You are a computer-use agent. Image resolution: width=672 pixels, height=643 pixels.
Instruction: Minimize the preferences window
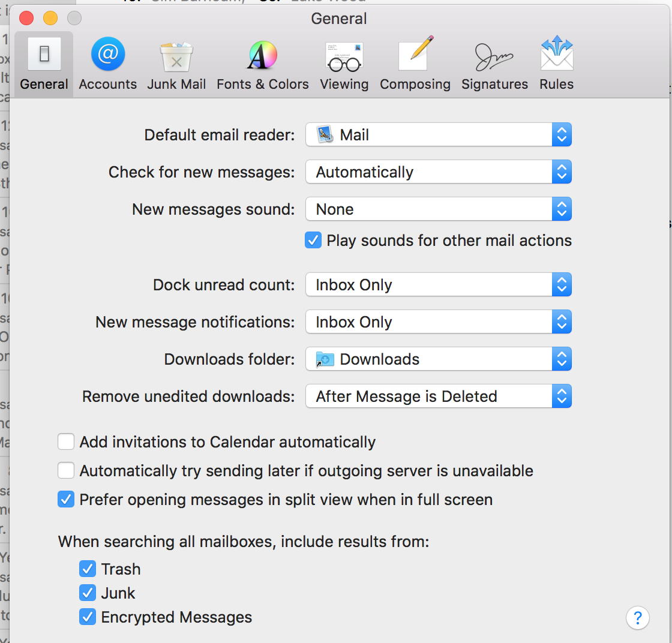(x=50, y=18)
